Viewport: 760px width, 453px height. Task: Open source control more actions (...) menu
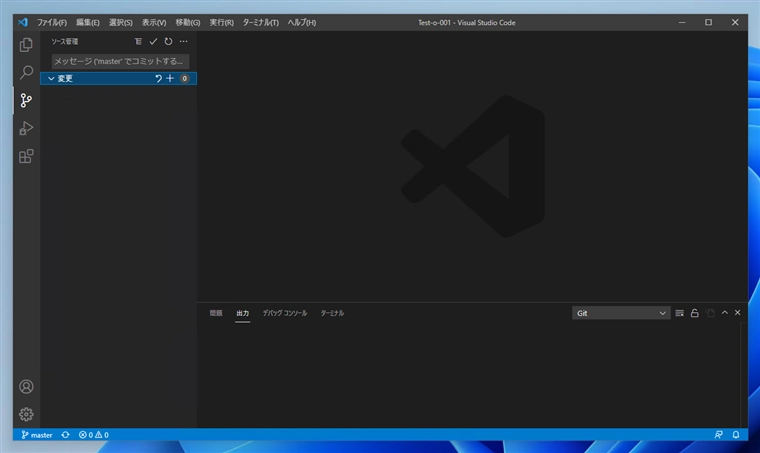coord(183,42)
